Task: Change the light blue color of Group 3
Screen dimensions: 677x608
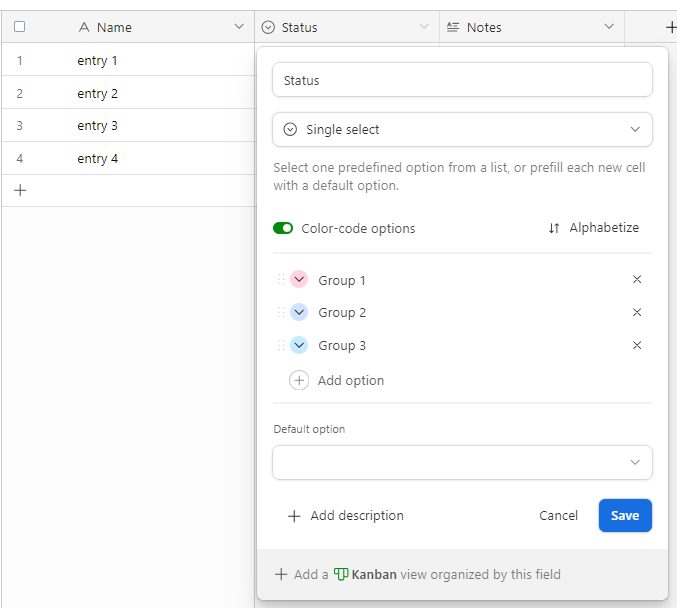Action: [299, 345]
